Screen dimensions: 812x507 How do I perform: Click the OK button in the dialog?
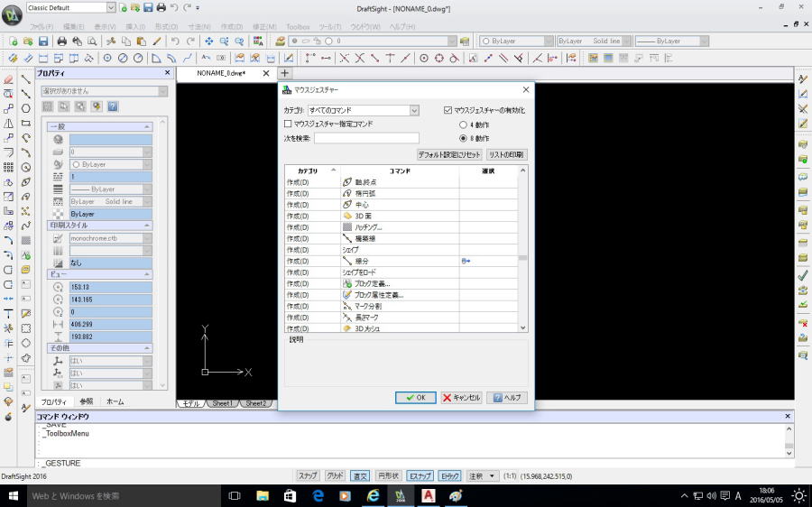(415, 398)
